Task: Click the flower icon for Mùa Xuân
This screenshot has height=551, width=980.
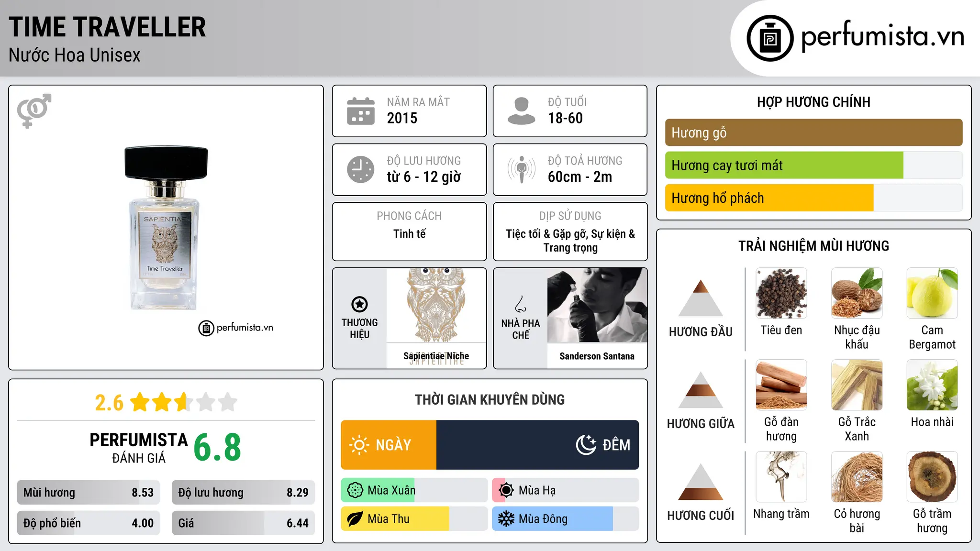Action: pyautogui.click(x=355, y=490)
